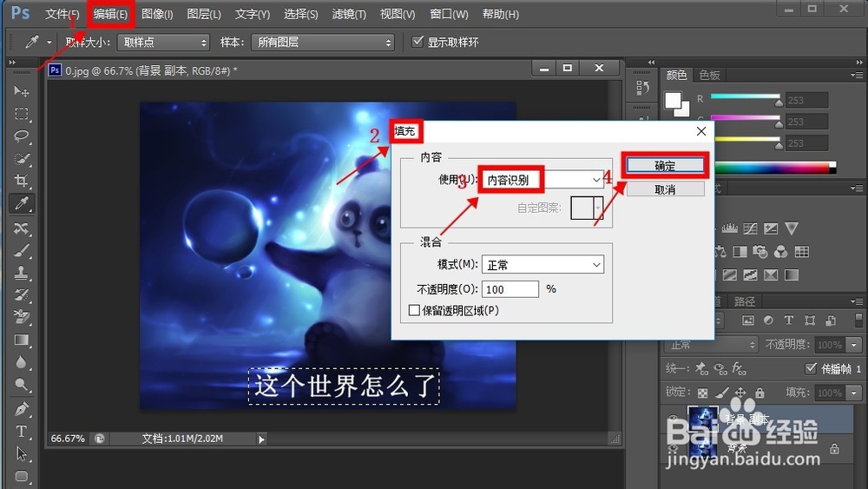
Task: Add a Photo Filter adjustment
Action: [x=760, y=252]
